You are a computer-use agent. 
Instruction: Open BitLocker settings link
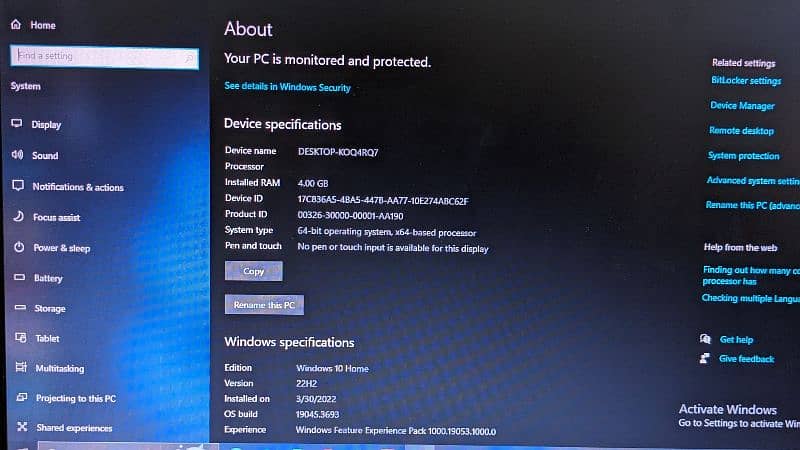click(x=745, y=81)
